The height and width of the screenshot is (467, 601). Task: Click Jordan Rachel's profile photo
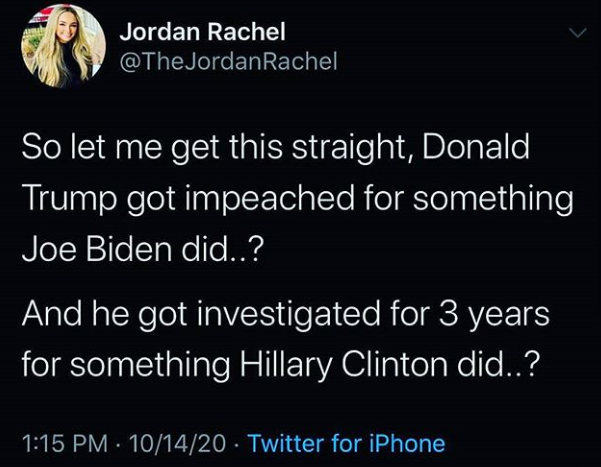[x=62, y=46]
